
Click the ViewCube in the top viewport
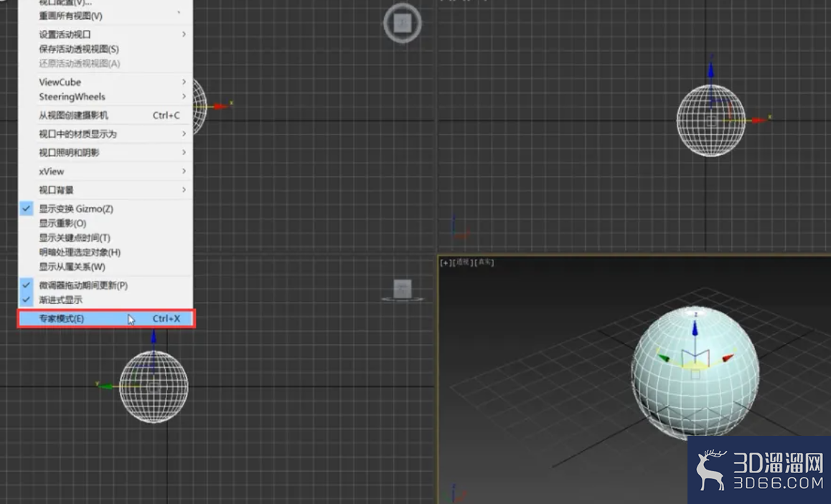coord(403,23)
